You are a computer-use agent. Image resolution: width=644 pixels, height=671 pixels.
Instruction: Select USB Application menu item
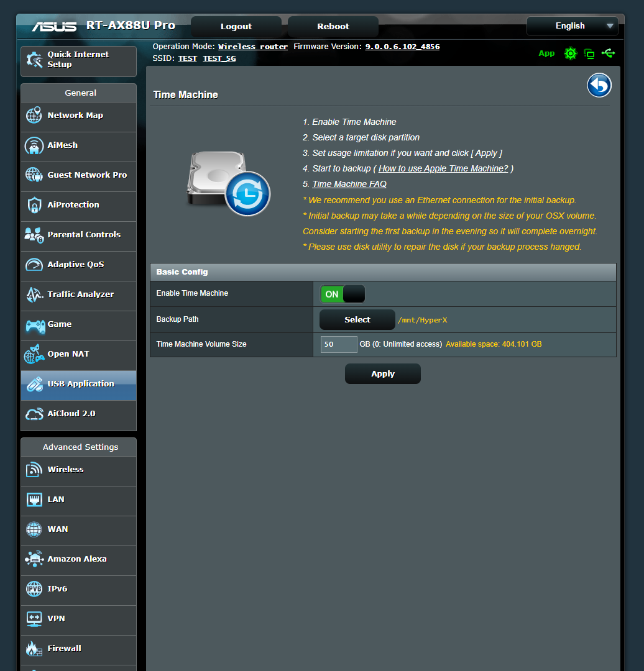pyautogui.click(x=79, y=385)
